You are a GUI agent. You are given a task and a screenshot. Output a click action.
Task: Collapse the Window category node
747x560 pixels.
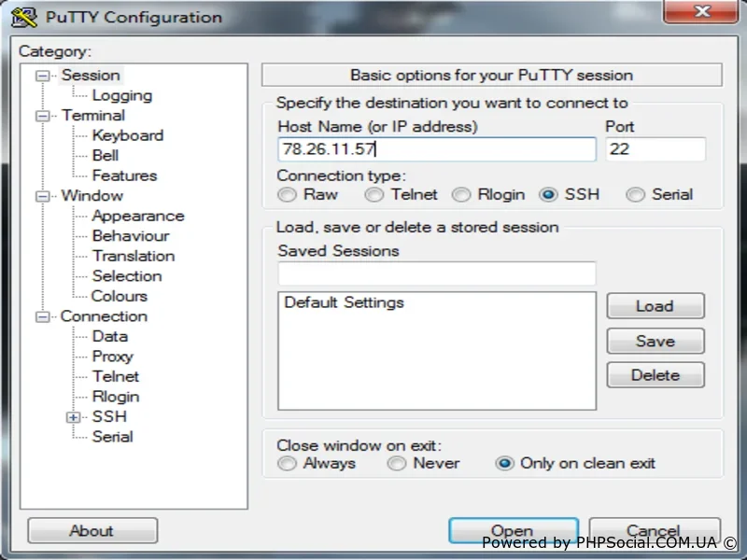point(42,197)
